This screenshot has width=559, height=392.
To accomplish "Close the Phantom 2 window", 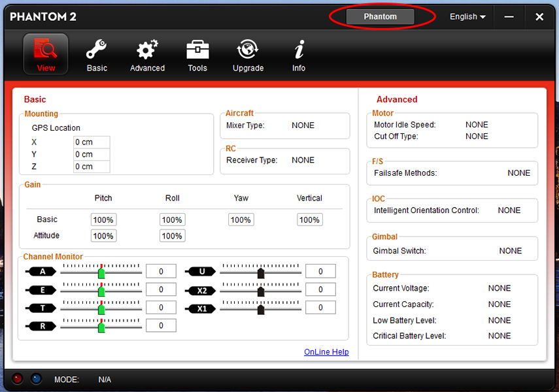I will pos(539,17).
